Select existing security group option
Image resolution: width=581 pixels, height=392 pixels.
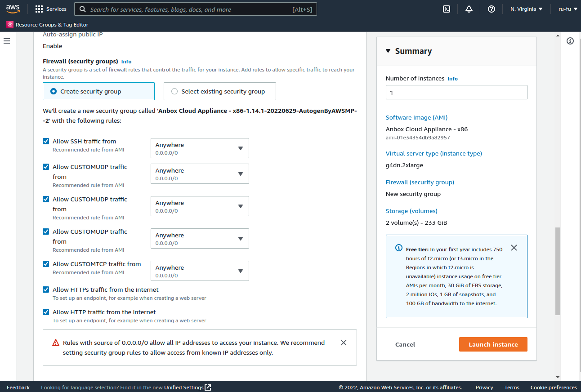pyautogui.click(x=220, y=91)
